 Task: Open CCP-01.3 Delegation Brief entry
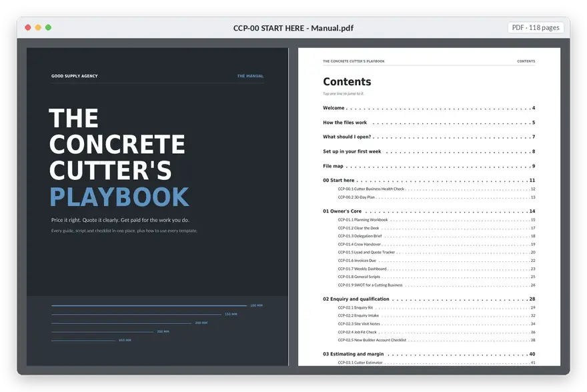coord(436,236)
